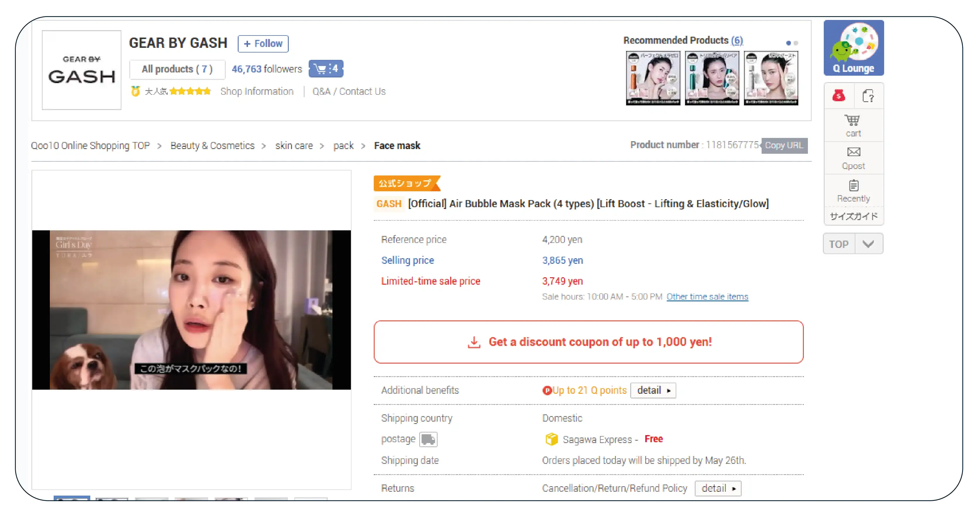Click the shipping date May 26th text
This screenshot has width=980, height=517.
[644, 460]
